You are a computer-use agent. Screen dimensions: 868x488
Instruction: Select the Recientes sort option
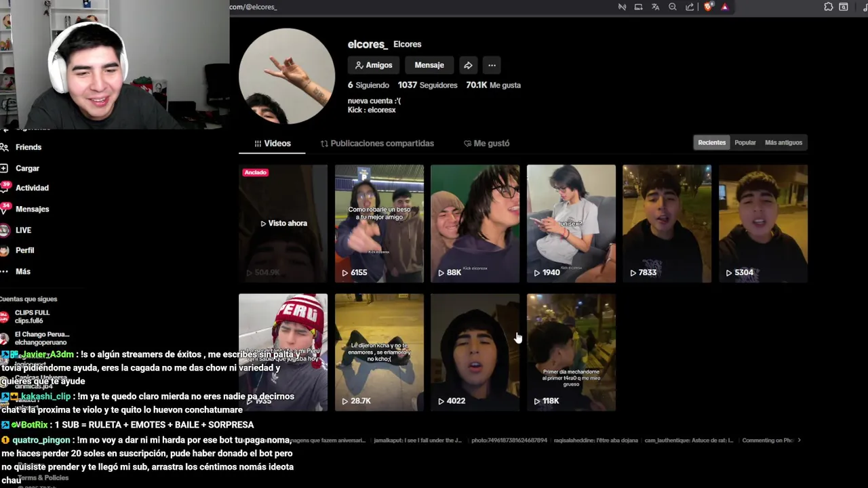click(x=712, y=142)
